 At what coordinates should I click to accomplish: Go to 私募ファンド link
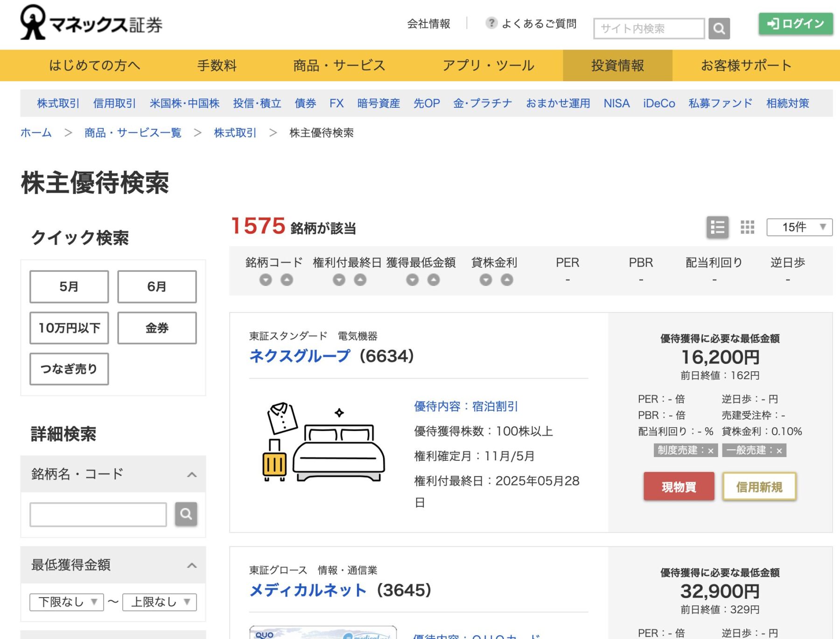721,103
